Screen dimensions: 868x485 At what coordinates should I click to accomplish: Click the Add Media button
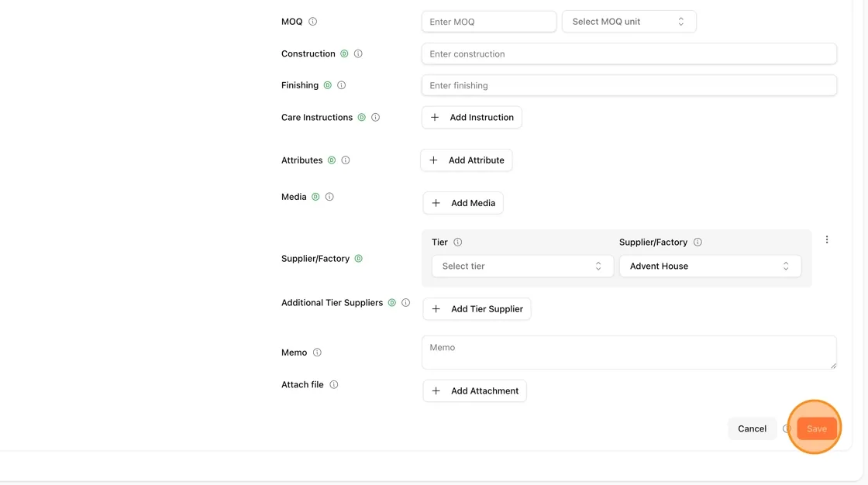pyautogui.click(x=463, y=203)
